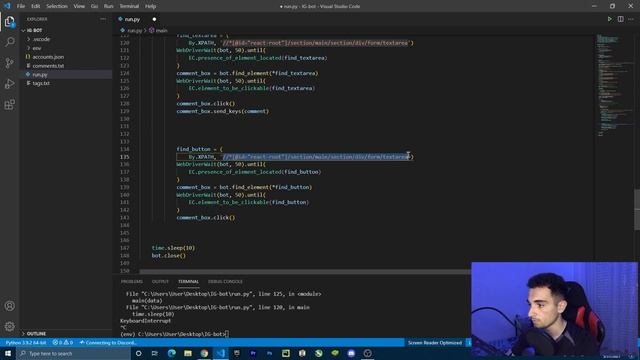Screen dimensions: 640x360
Task: Open the View menu
Action: 79,6
